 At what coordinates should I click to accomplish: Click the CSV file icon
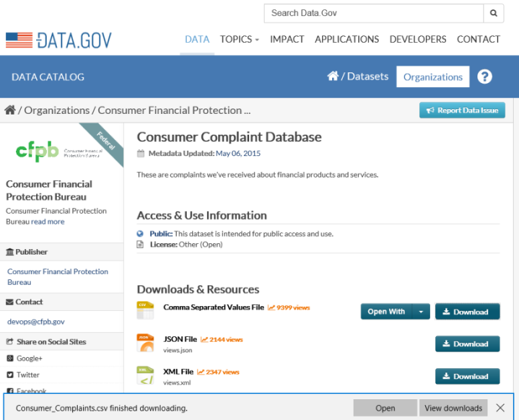145,310
